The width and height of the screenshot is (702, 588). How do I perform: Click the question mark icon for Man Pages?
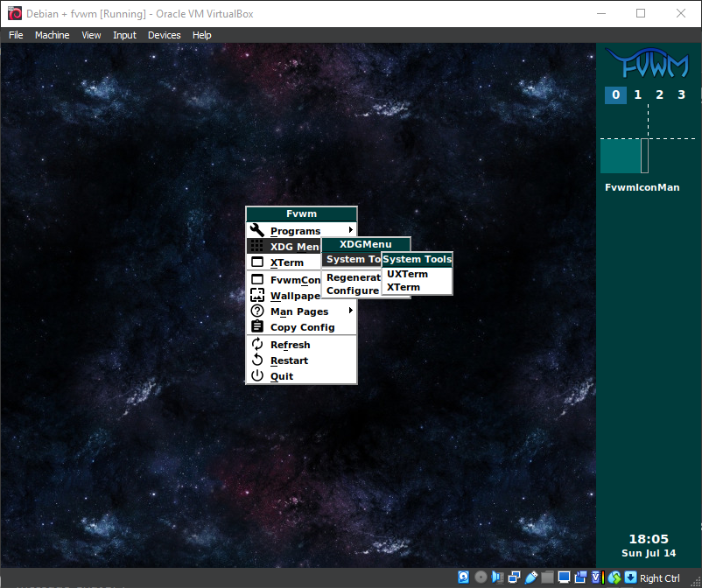(257, 311)
